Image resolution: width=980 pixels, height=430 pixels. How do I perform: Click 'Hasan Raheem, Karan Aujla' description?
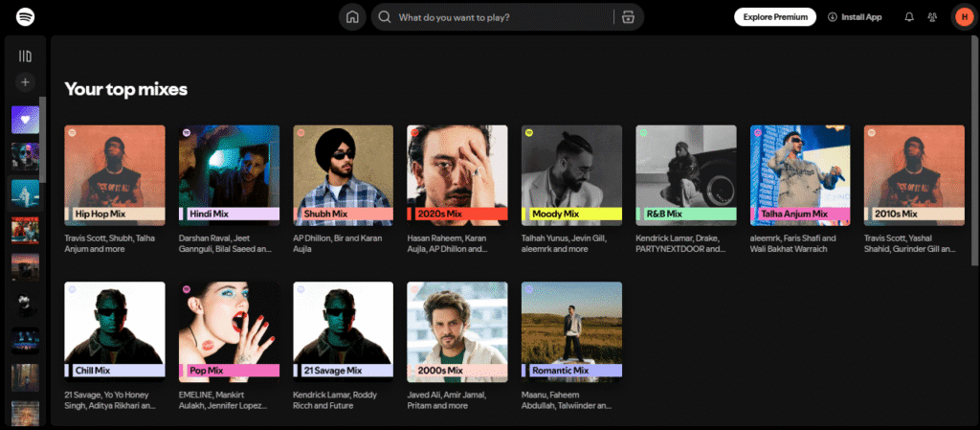448,244
